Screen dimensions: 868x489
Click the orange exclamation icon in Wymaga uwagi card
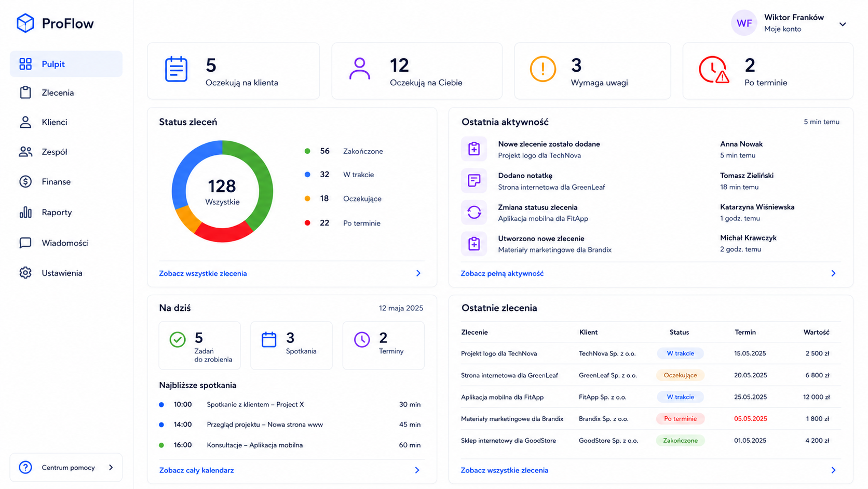click(543, 69)
